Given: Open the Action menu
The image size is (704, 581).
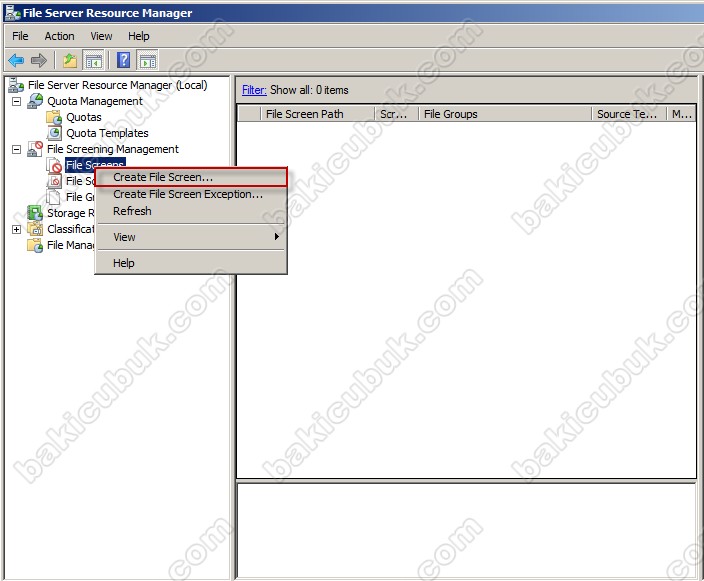Looking at the screenshot, I should pyautogui.click(x=59, y=36).
